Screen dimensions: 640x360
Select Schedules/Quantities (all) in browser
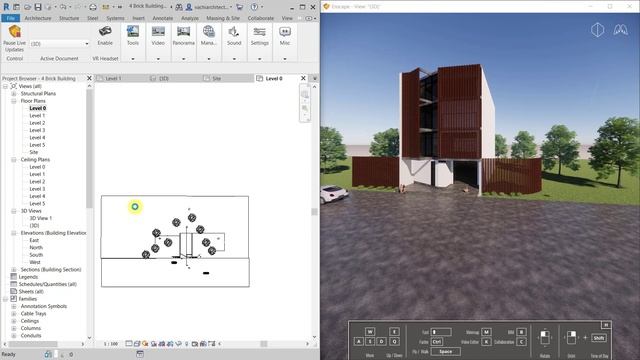pyautogui.click(x=47, y=284)
